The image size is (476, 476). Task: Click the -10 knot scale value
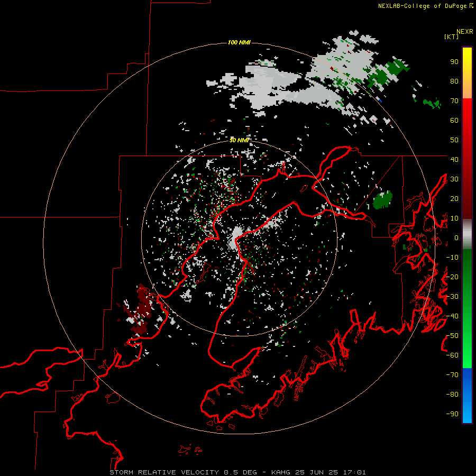(452, 258)
